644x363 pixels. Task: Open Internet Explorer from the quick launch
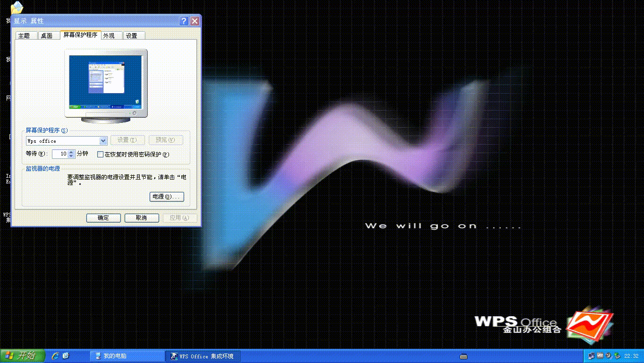point(55,356)
